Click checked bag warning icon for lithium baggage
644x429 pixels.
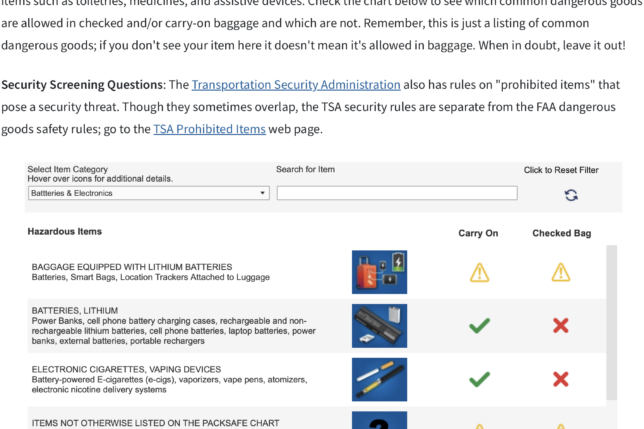tap(561, 272)
